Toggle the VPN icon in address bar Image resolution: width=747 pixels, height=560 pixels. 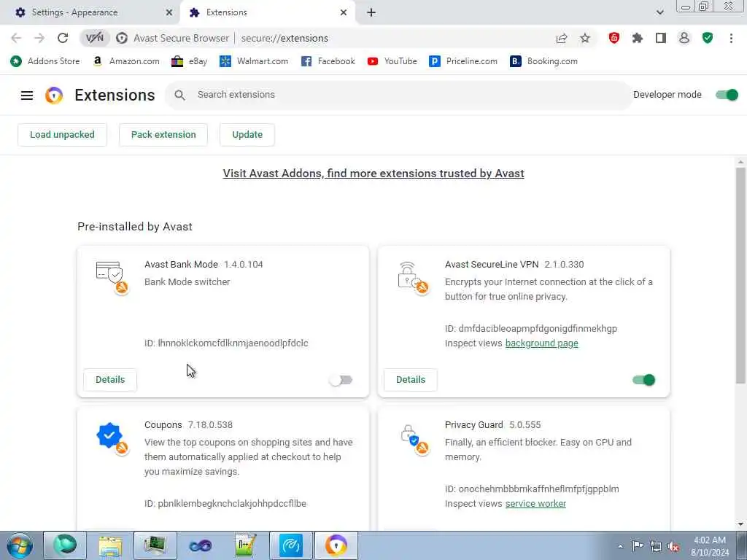click(x=95, y=38)
